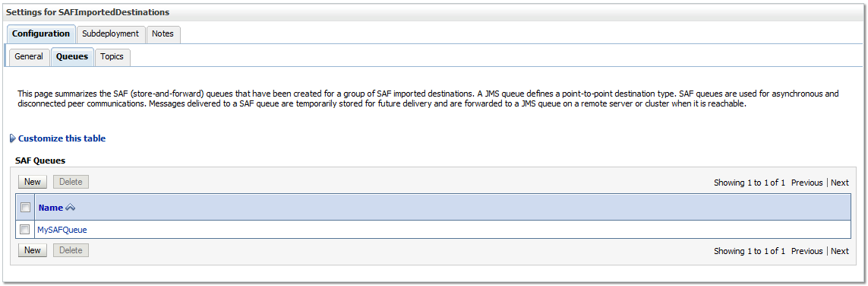Click the SAF Queues table title
Viewport: 868px width, 286px height.
(x=40, y=161)
